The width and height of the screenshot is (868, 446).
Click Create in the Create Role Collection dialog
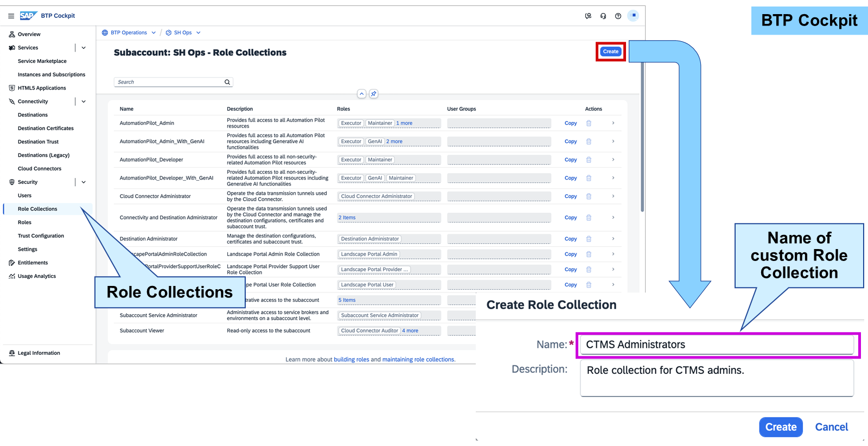tap(781, 427)
